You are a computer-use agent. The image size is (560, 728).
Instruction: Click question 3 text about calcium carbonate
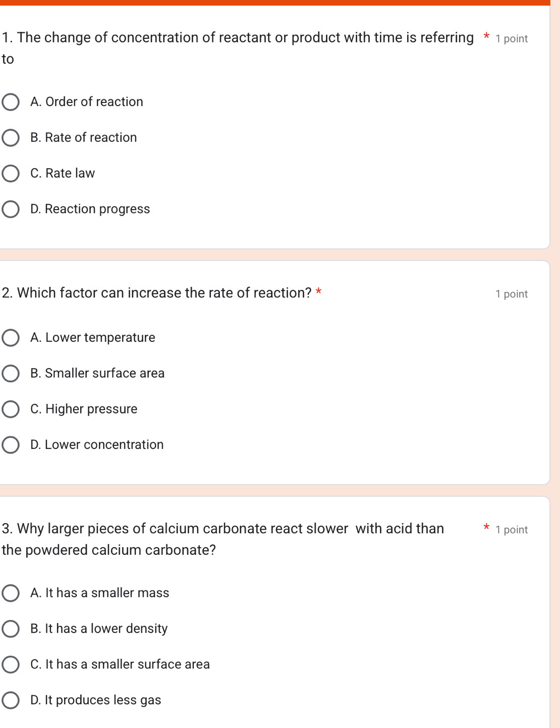tap(222, 529)
